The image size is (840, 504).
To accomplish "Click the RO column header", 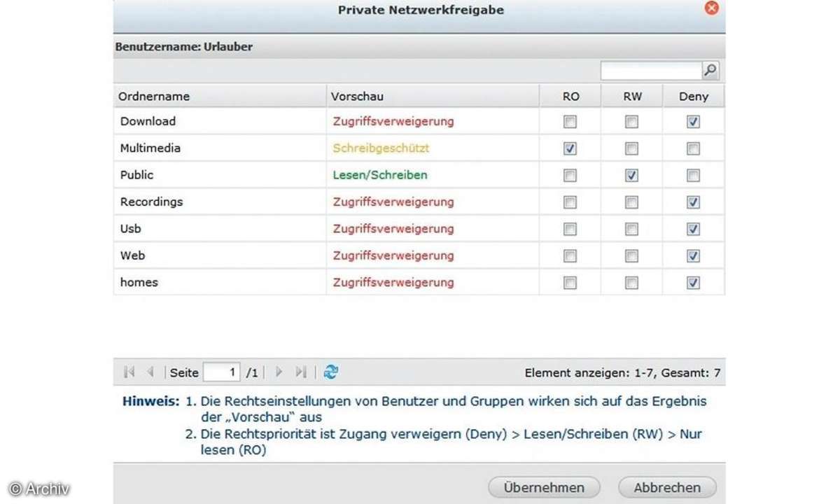I will click(570, 96).
